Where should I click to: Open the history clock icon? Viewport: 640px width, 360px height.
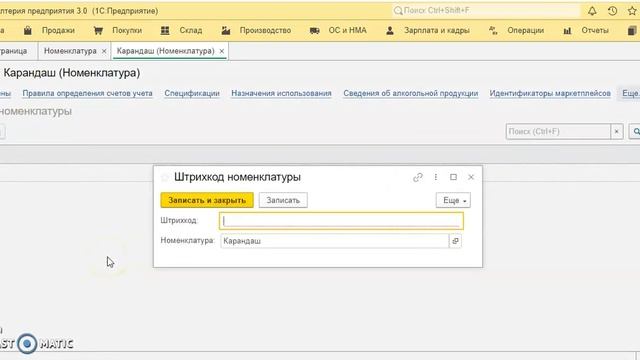(x=612, y=11)
